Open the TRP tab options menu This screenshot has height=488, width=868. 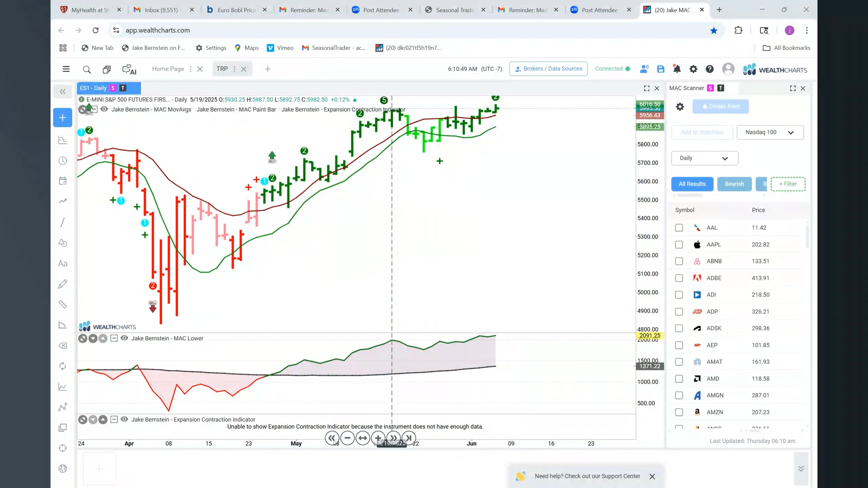tap(234, 69)
